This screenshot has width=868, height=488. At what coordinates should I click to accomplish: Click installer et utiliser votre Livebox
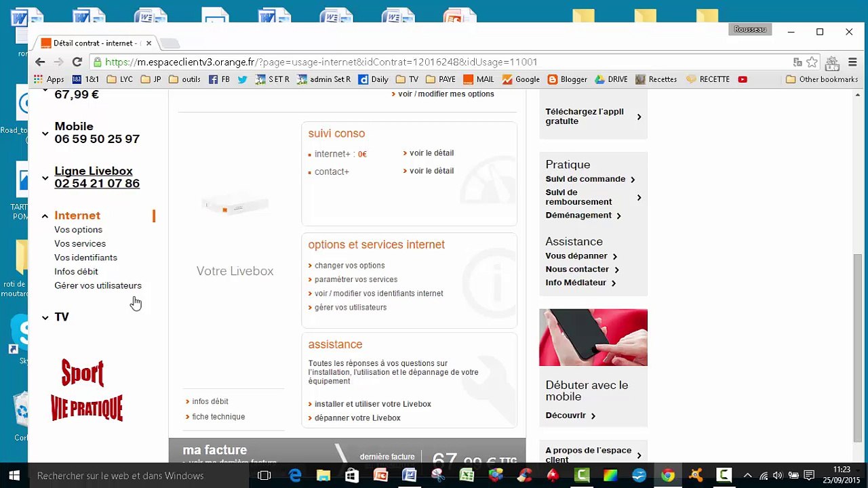[x=372, y=404]
